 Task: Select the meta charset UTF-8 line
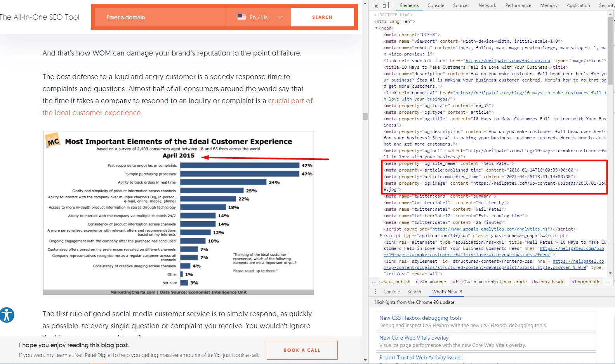[x=412, y=35]
